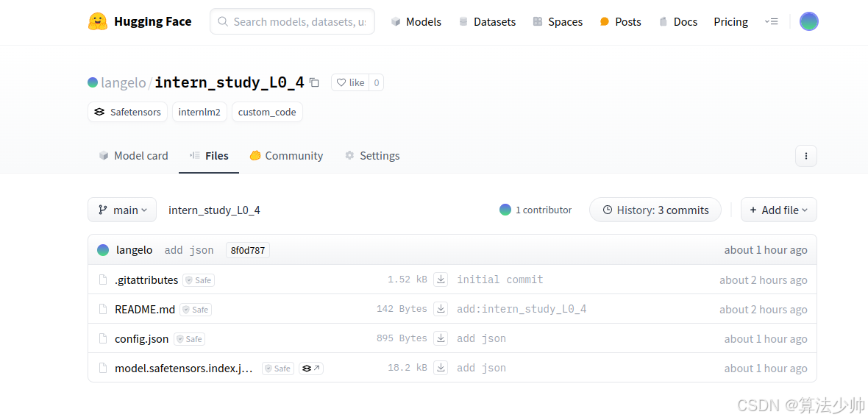Click the 142 Bytes file size
The height and width of the screenshot is (420, 868).
(402, 309)
